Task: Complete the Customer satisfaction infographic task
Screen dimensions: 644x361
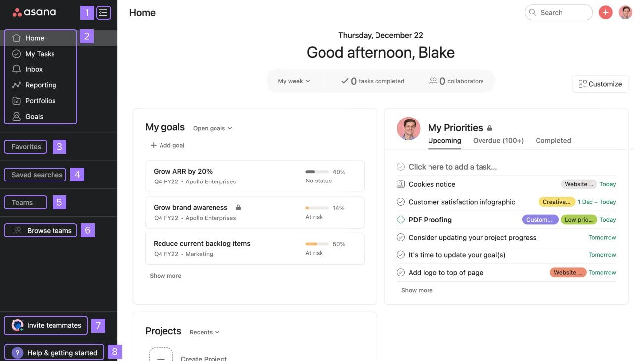Action: tap(400, 202)
